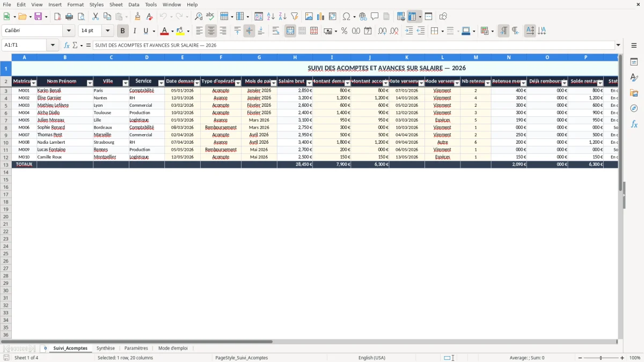
Task: Open the Ville column filter dropdown
Action: (x=126, y=83)
